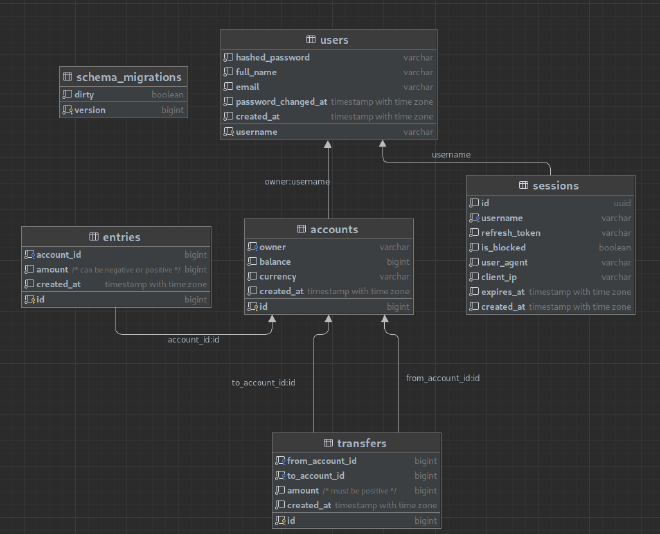Click the primary key icon of transfers id

coord(280,521)
